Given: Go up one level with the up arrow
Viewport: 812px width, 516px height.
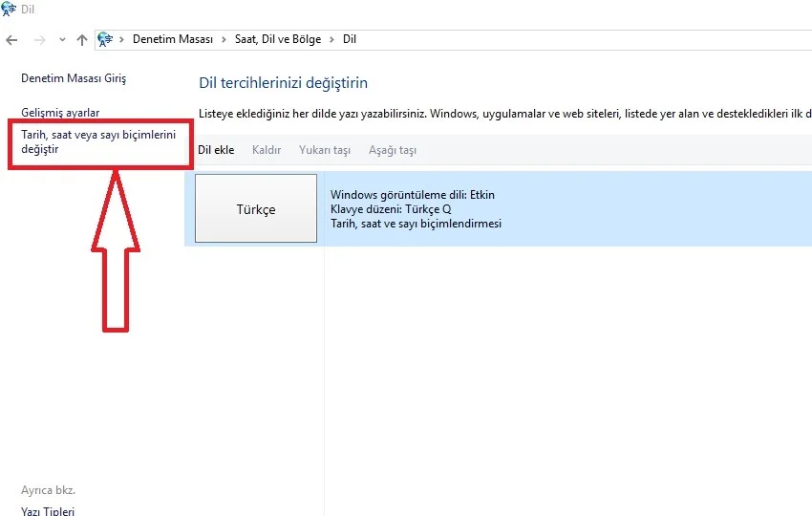Looking at the screenshot, I should point(82,39).
